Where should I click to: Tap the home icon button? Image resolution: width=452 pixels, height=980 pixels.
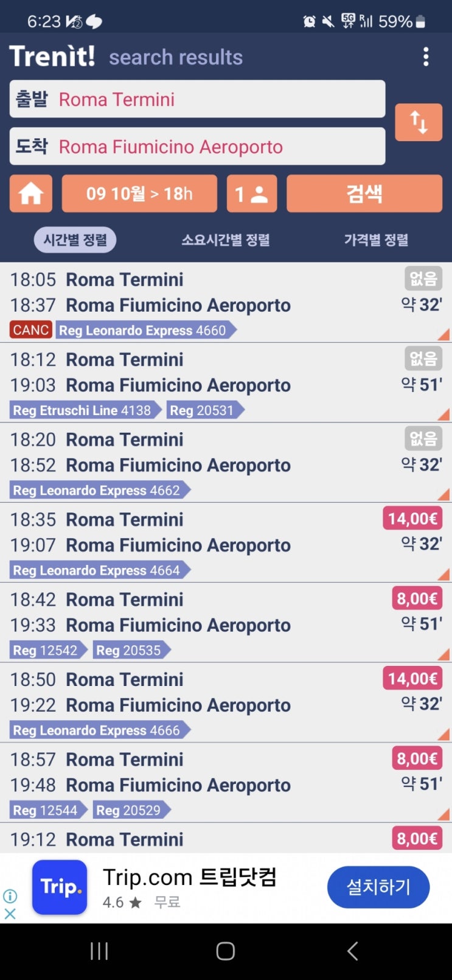(31, 194)
